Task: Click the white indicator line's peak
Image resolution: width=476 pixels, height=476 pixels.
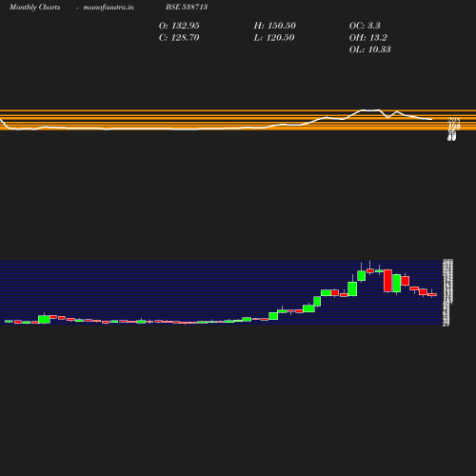Action: (x=370, y=110)
